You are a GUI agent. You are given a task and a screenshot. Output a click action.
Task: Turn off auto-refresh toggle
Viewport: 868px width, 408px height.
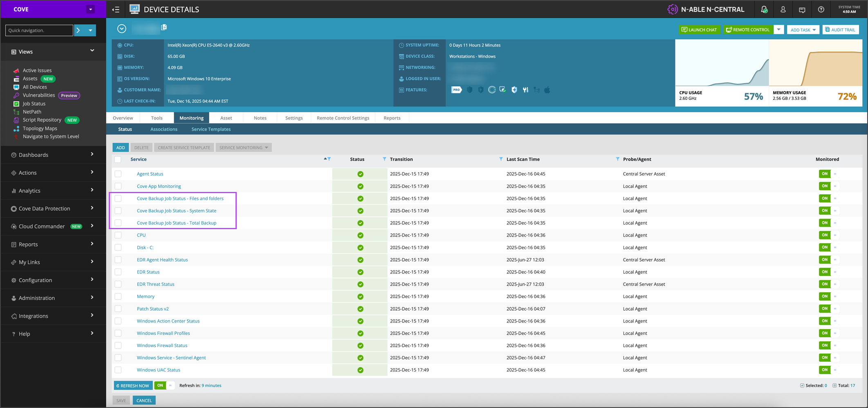click(164, 385)
